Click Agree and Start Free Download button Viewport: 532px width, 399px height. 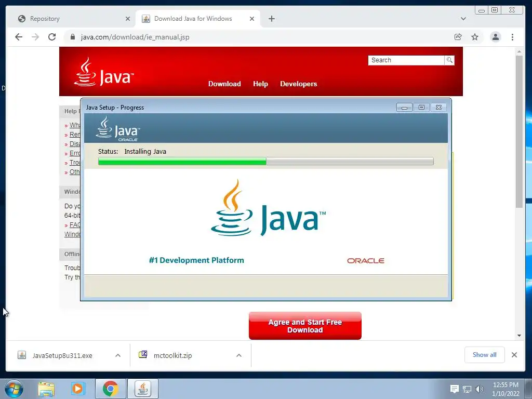coord(305,326)
